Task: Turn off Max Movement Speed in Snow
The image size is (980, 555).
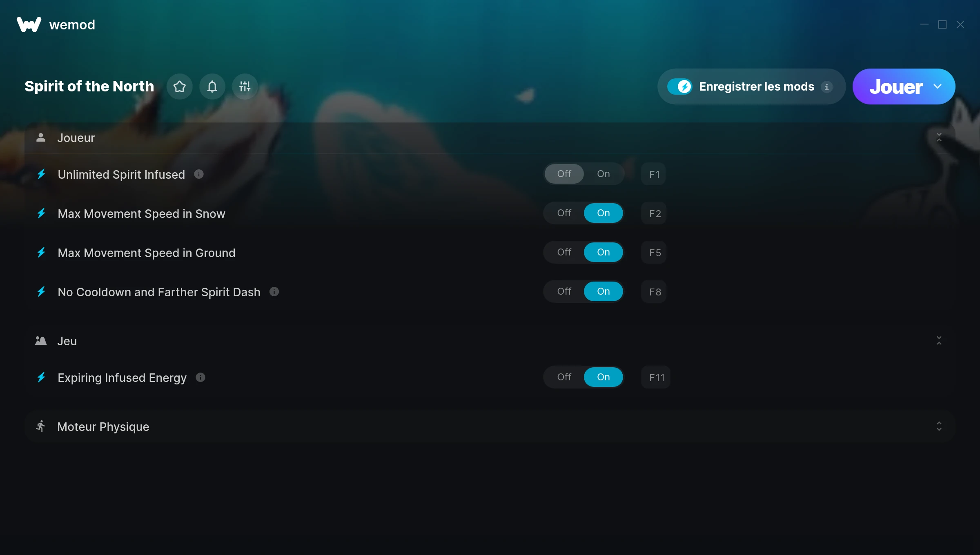Action: (x=564, y=213)
